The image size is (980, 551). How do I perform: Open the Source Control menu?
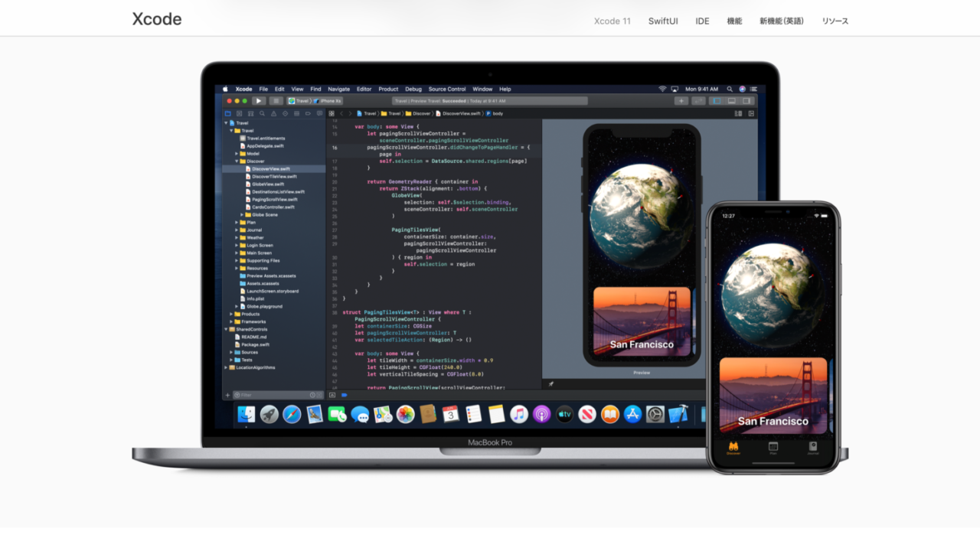[447, 89]
